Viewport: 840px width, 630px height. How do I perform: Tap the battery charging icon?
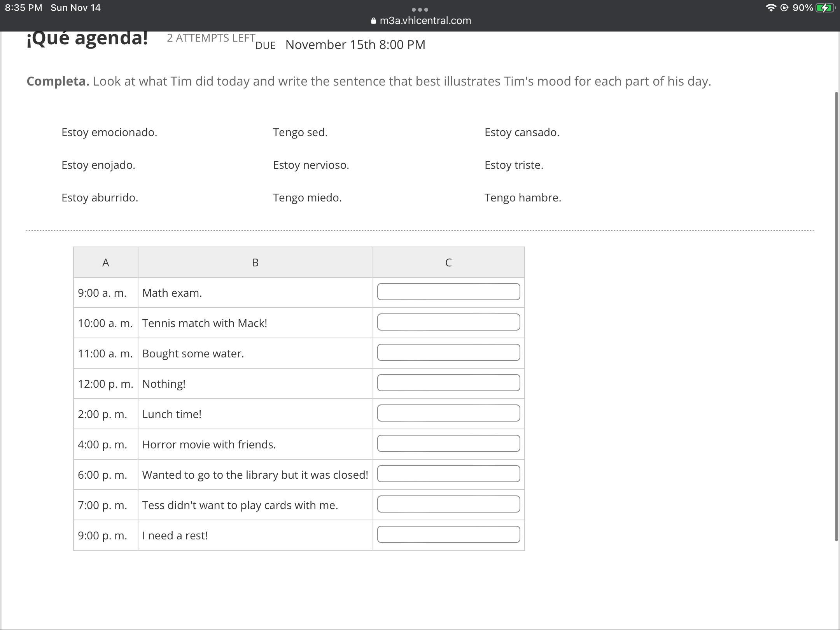tap(825, 8)
